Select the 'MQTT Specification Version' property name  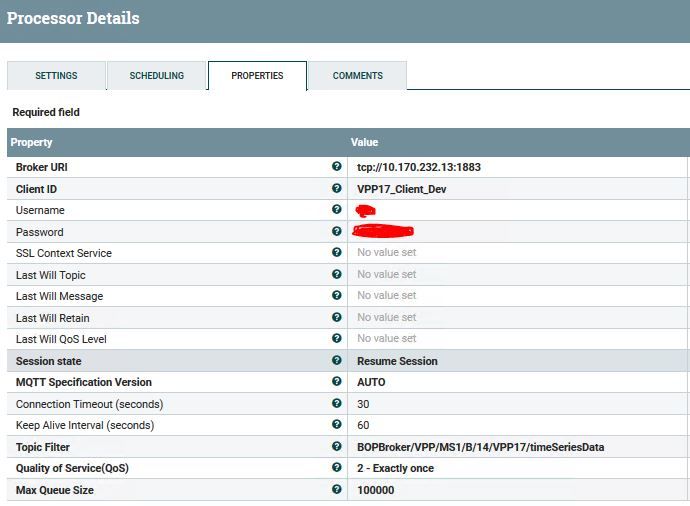click(x=84, y=382)
